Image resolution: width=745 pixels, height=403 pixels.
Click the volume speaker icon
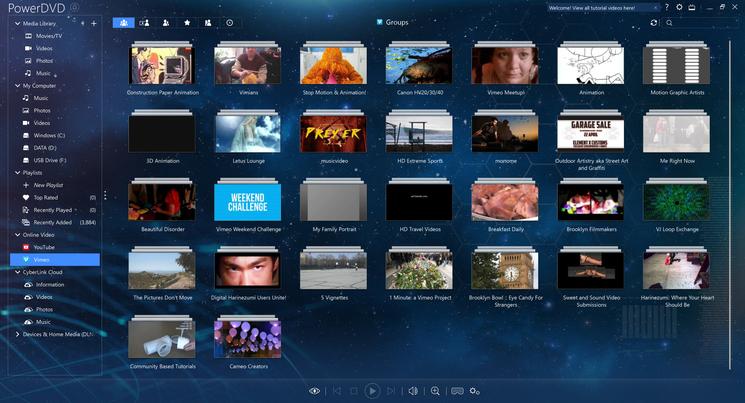tap(413, 391)
